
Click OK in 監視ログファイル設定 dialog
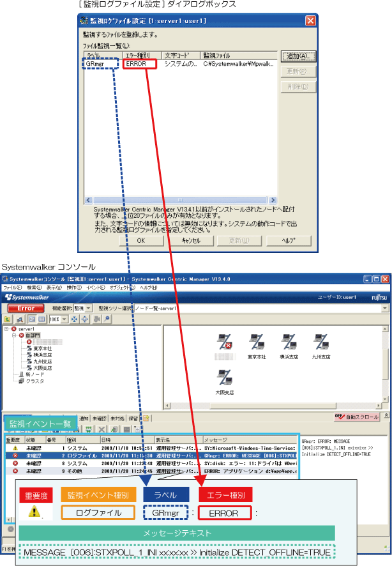141,240
